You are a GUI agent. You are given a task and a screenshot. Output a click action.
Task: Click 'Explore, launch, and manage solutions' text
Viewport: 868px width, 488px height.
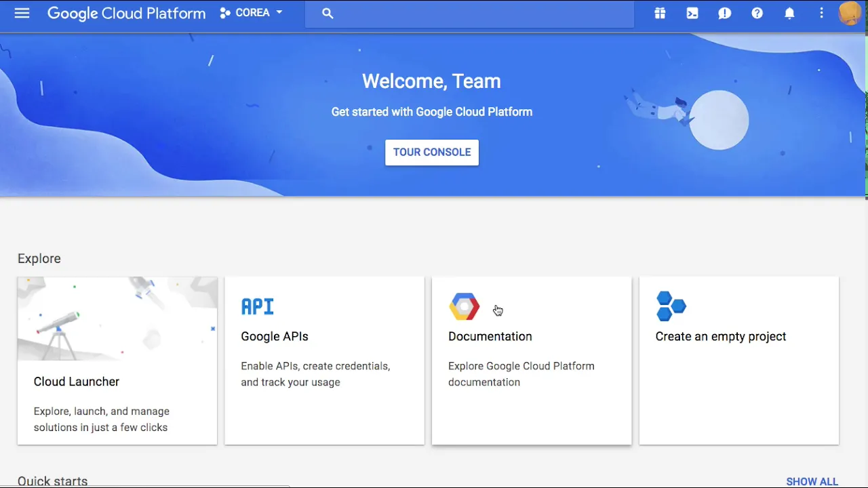pos(102,420)
